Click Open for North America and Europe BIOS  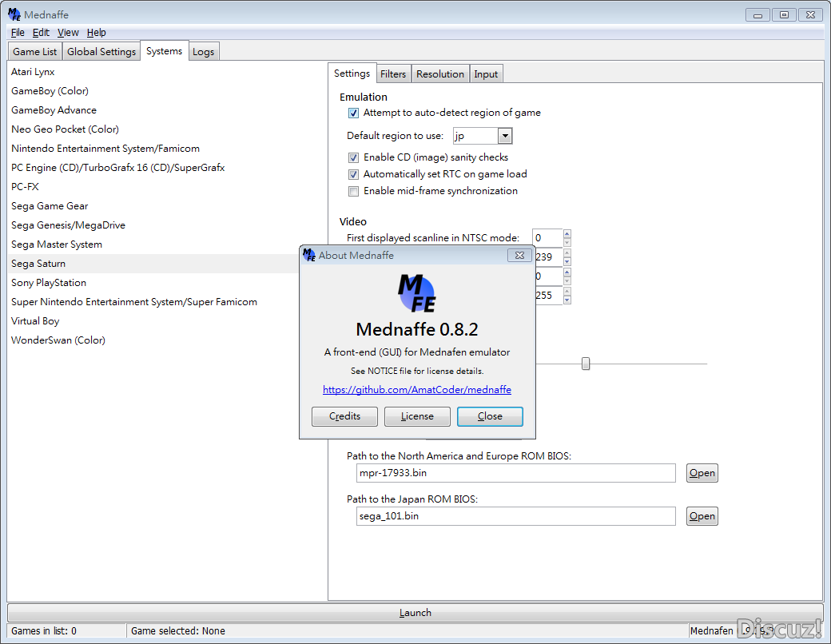point(702,473)
